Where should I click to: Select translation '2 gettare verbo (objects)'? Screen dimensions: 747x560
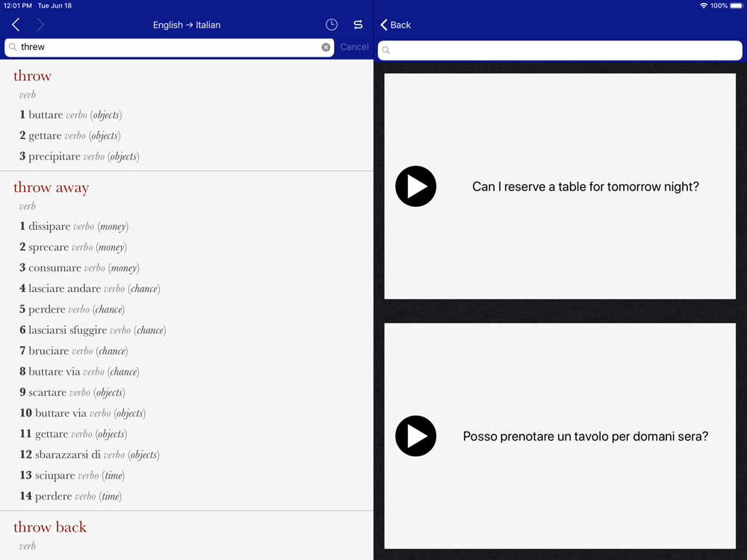(x=70, y=136)
